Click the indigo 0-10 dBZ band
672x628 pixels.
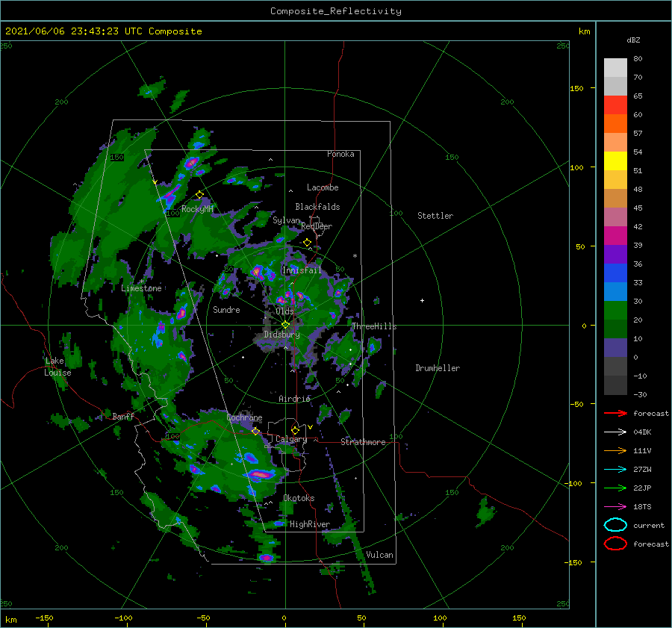tap(615, 347)
